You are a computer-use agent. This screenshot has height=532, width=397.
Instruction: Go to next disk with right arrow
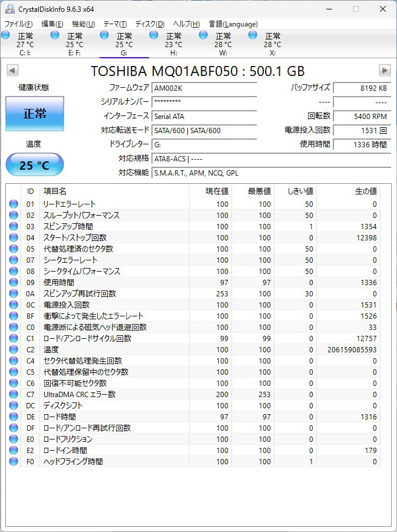pyautogui.click(x=385, y=71)
